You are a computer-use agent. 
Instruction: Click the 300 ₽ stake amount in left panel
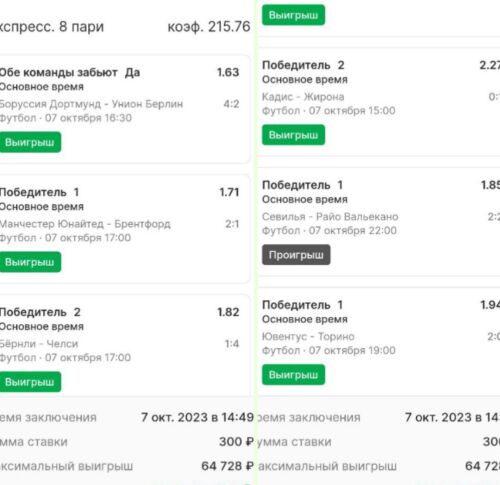coord(236,442)
